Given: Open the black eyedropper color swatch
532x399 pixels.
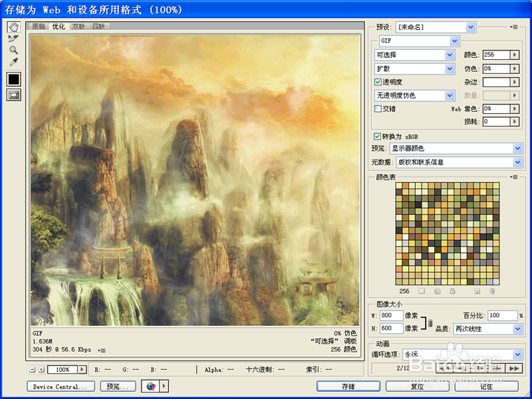Looking at the screenshot, I should (x=13, y=79).
